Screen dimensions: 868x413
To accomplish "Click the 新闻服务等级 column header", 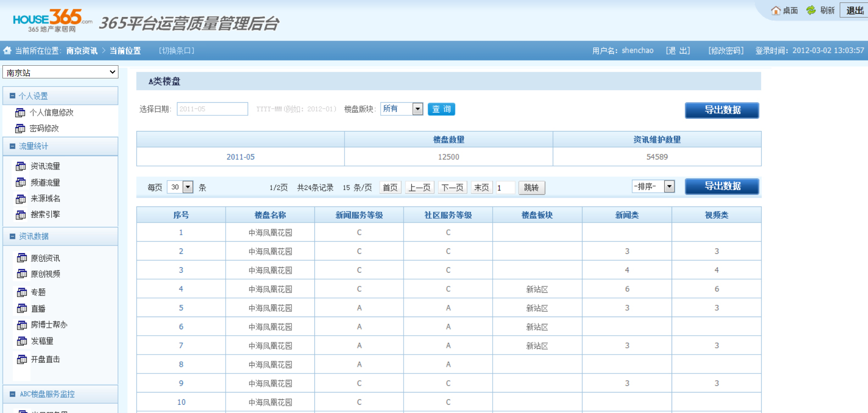I will pos(359,215).
